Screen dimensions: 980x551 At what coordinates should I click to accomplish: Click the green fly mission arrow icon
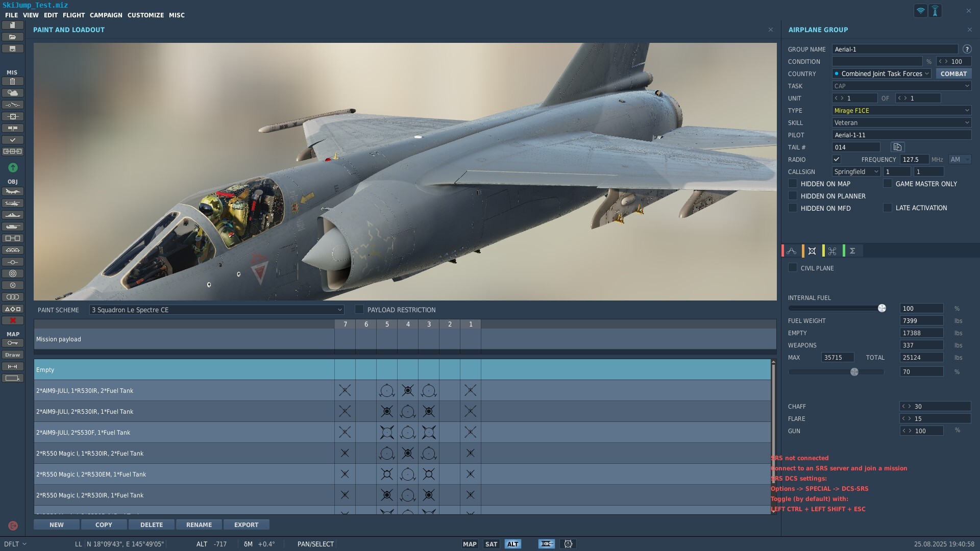coord(13,167)
